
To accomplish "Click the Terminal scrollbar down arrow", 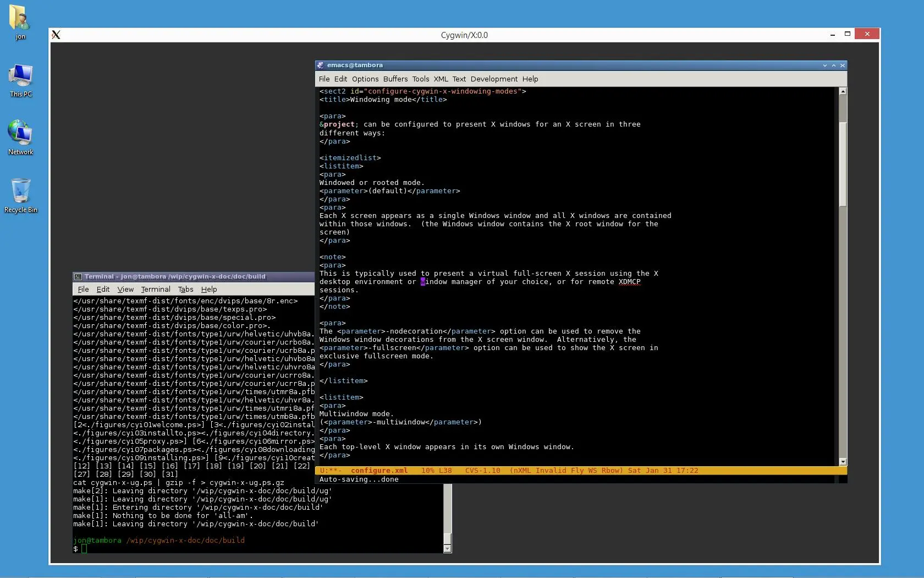I will point(447,549).
